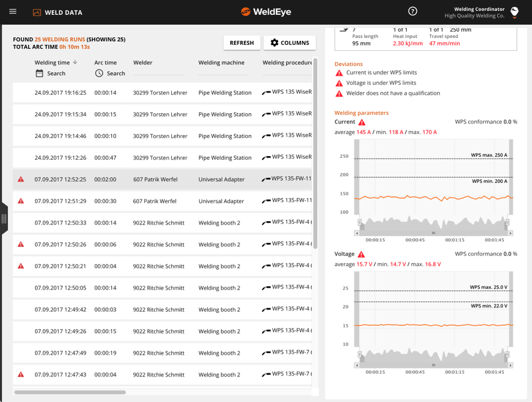Click the Weld Data chart icon
Screen dimensions: 532x402
coord(37,13)
